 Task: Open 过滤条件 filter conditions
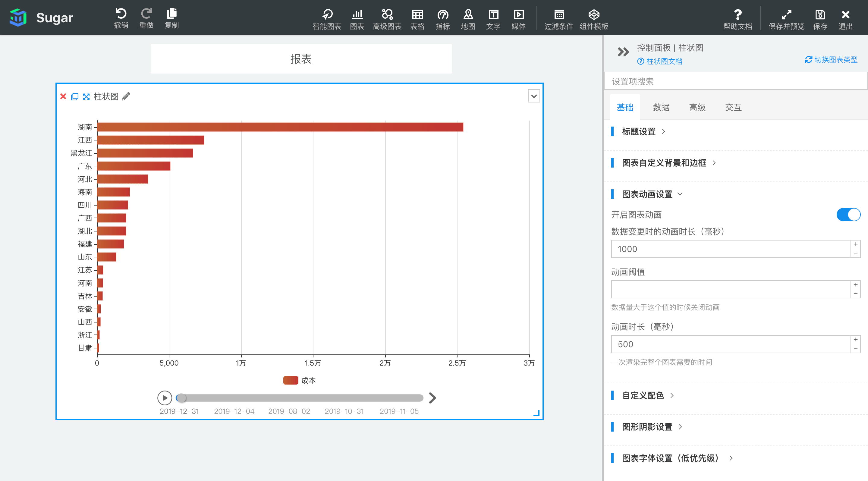pyautogui.click(x=559, y=19)
